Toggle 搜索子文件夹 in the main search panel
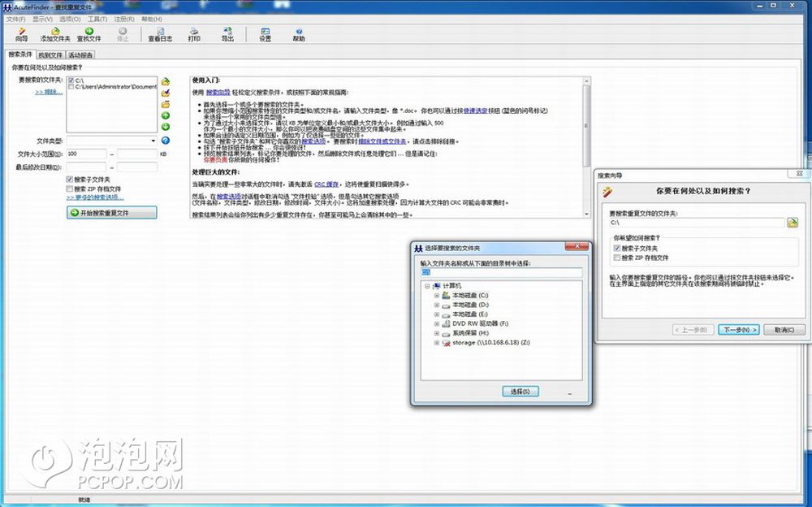Viewport: 812px width, 507px height. [x=69, y=180]
